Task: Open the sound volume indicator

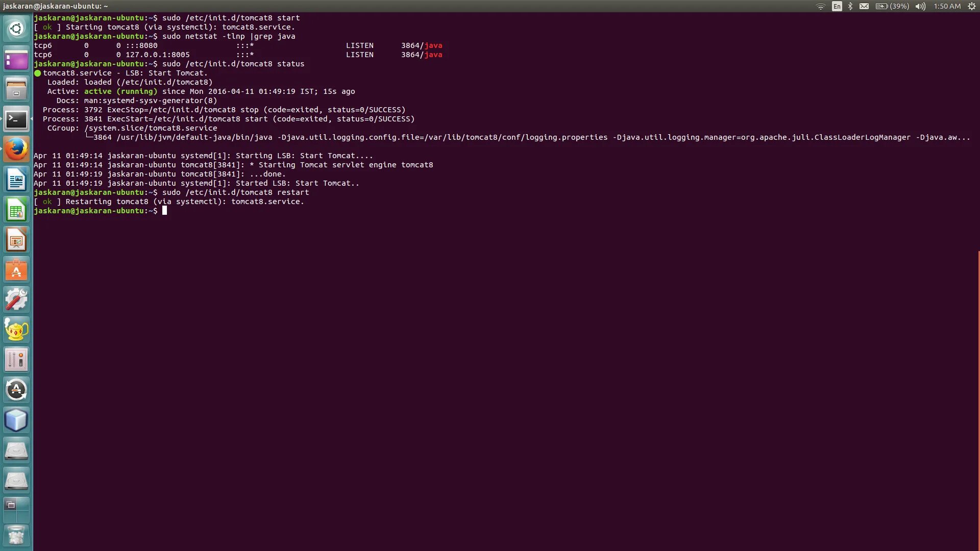Action: point(920,6)
